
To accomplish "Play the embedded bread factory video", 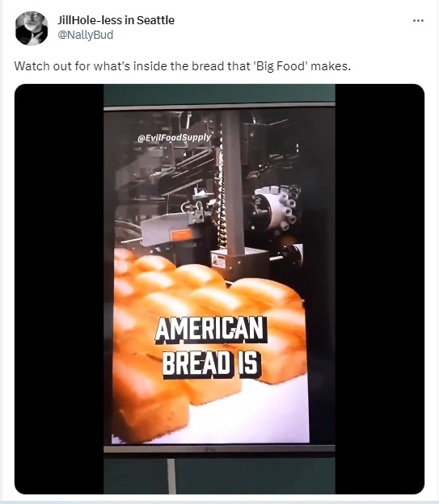I will tap(219, 288).
